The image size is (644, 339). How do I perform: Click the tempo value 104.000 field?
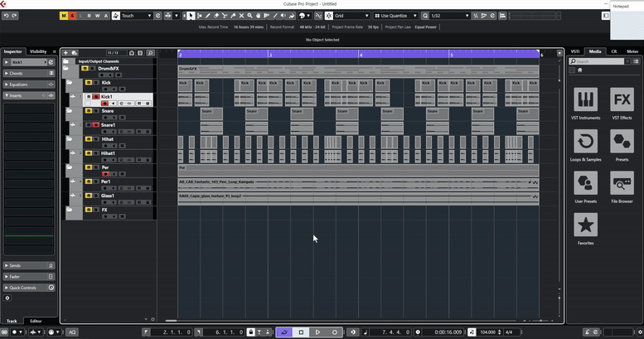pos(487,332)
